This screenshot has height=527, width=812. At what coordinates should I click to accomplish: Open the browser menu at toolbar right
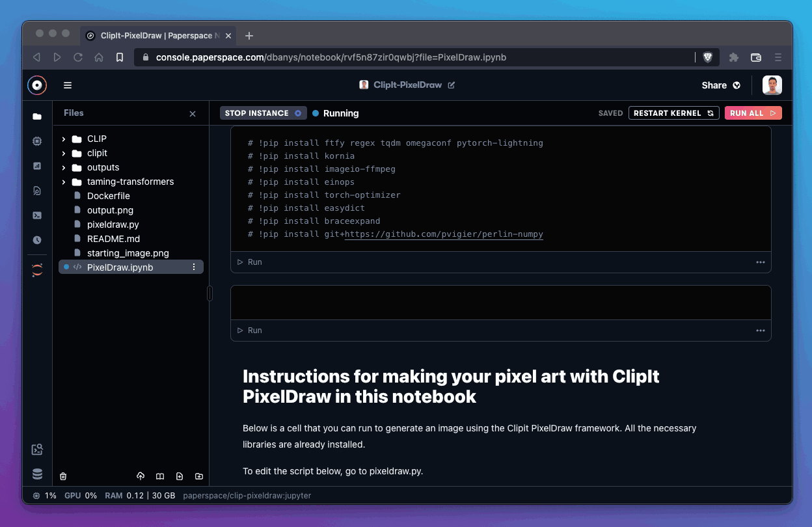click(778, 57)
